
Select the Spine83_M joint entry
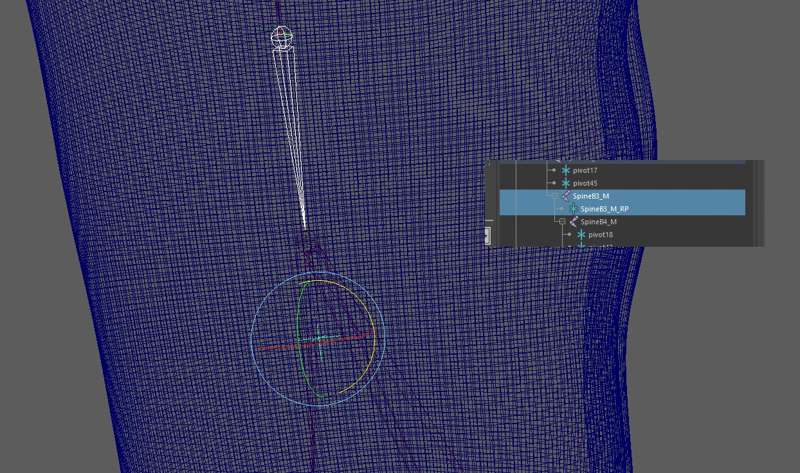[595, 196]
